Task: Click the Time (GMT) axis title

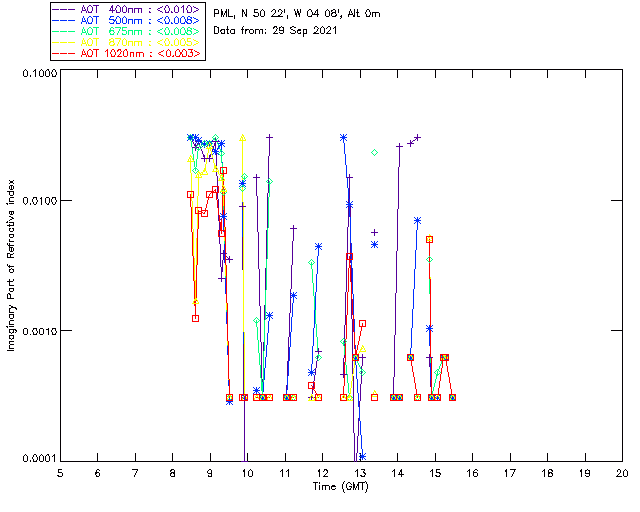Action: 340,487
